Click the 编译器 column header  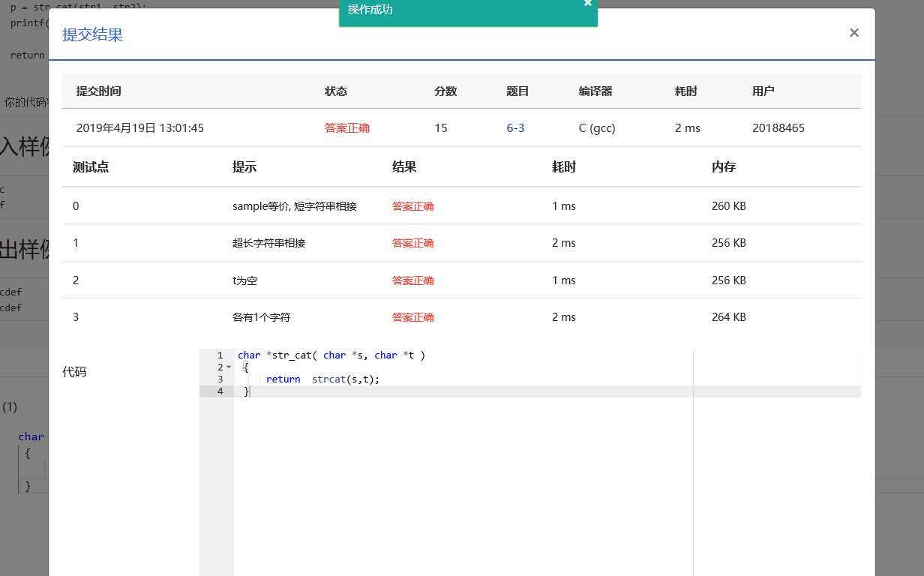595,91
